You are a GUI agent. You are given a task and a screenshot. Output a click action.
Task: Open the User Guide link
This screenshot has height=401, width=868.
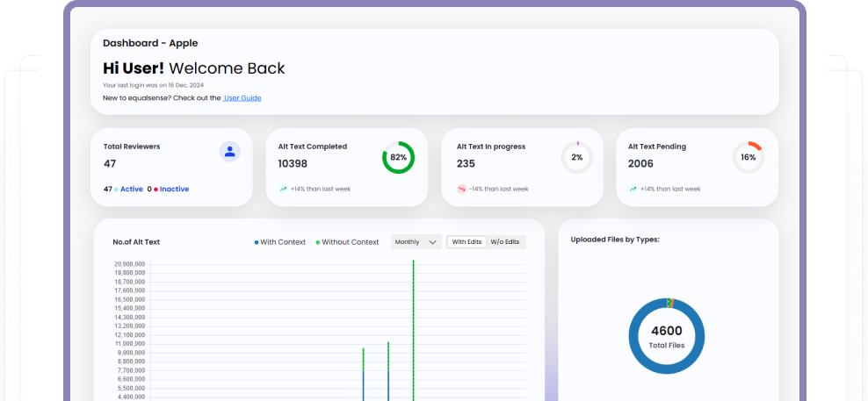point(242,98)
